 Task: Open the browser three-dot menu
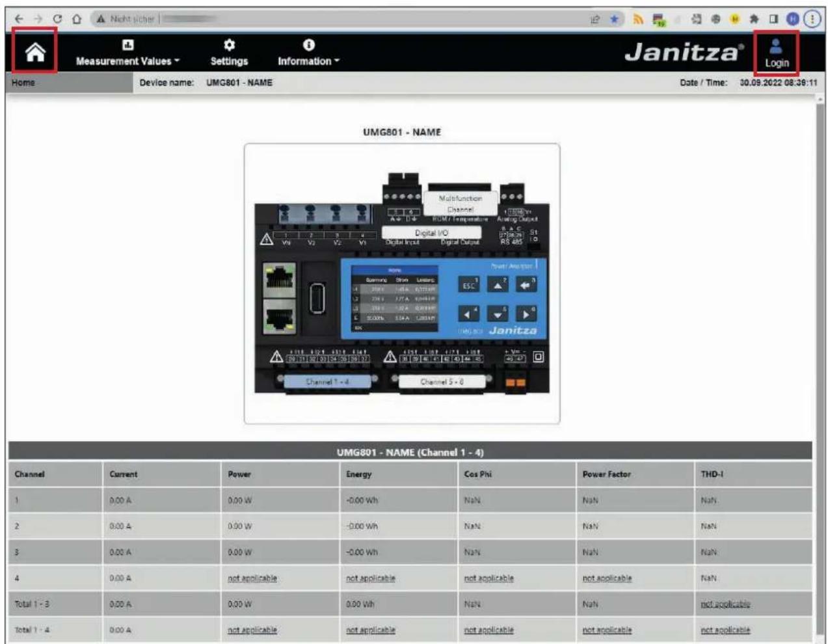pyautogui.click(x=812, y=20)
